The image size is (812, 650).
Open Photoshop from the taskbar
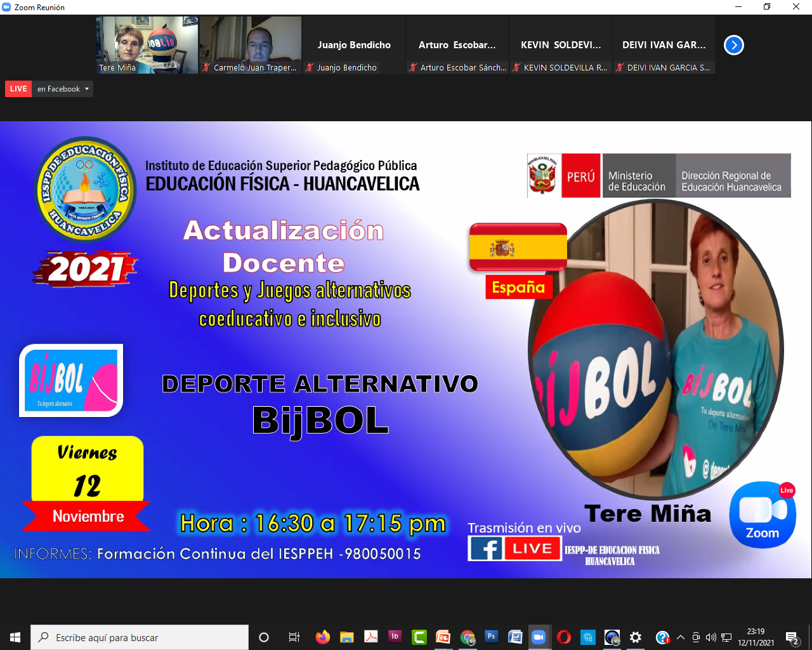(491, 637)
